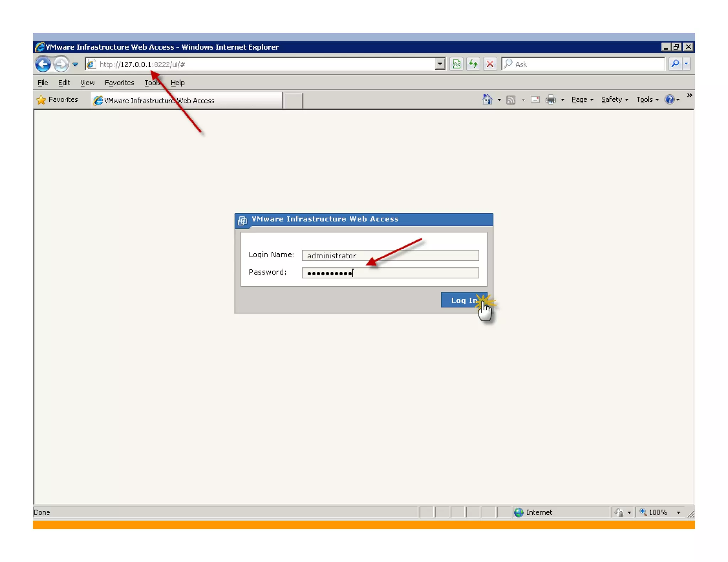Click the Forward navigation arrow

tap(61, 64)
